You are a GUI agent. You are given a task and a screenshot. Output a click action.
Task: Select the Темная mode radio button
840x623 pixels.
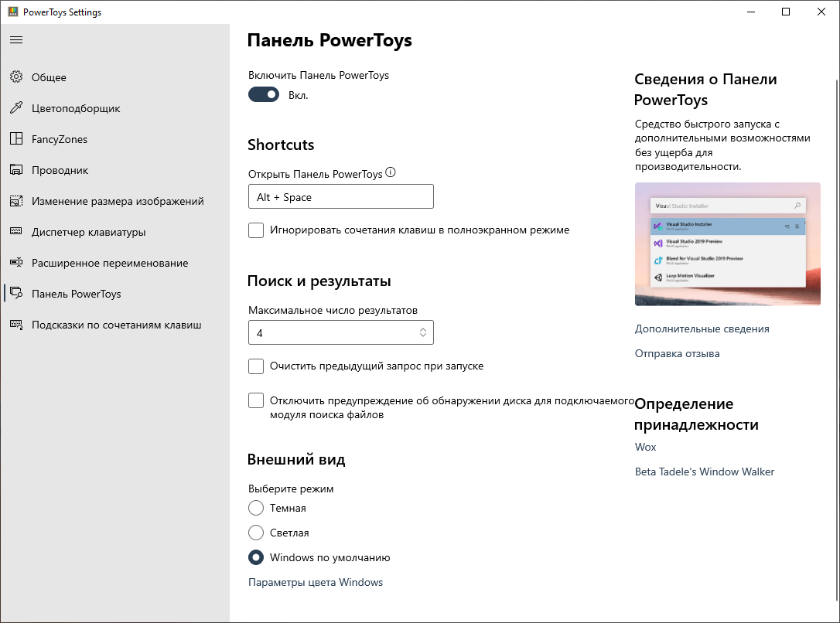256,509
